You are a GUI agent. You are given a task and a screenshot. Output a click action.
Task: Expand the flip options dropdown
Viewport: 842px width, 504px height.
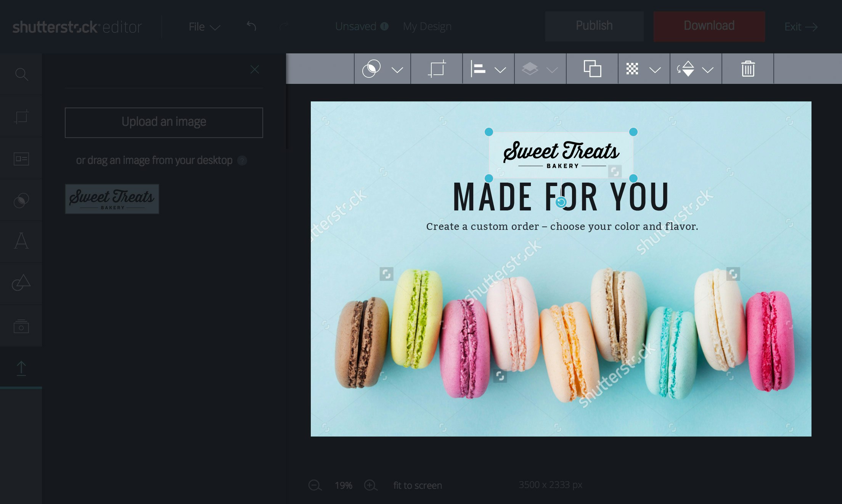pyautogui.click(x=707, y=70)
